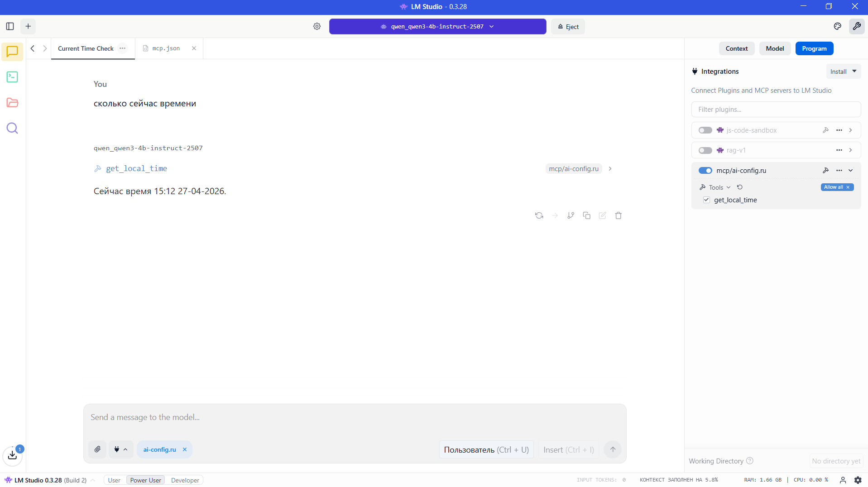Open the Working Directory help icon

[750, 461]
